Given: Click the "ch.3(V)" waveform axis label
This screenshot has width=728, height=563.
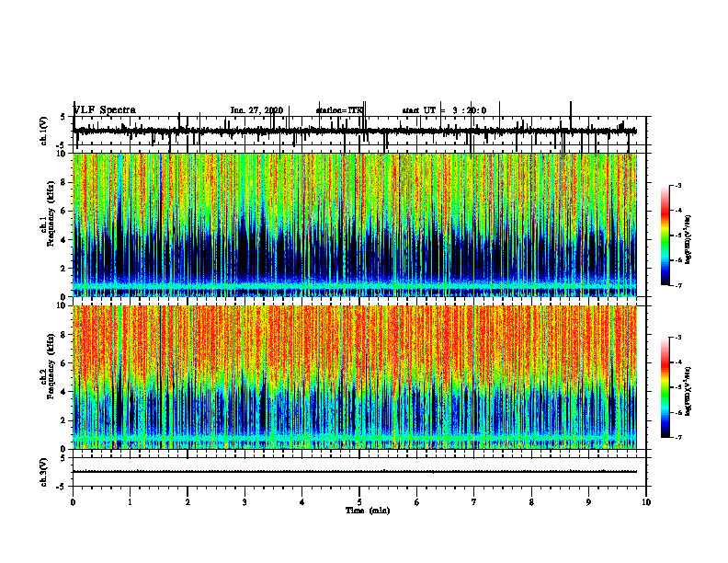Looking at the screenshot, I should (x=44, y=473).
